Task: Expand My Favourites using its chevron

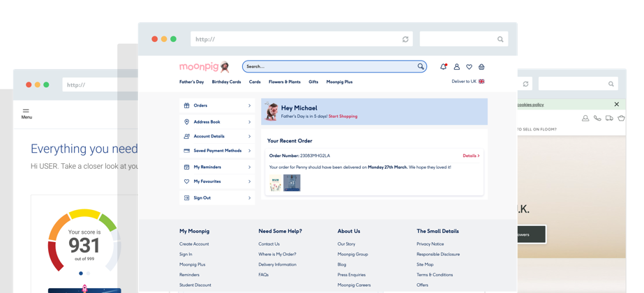Action: (249, 181)
